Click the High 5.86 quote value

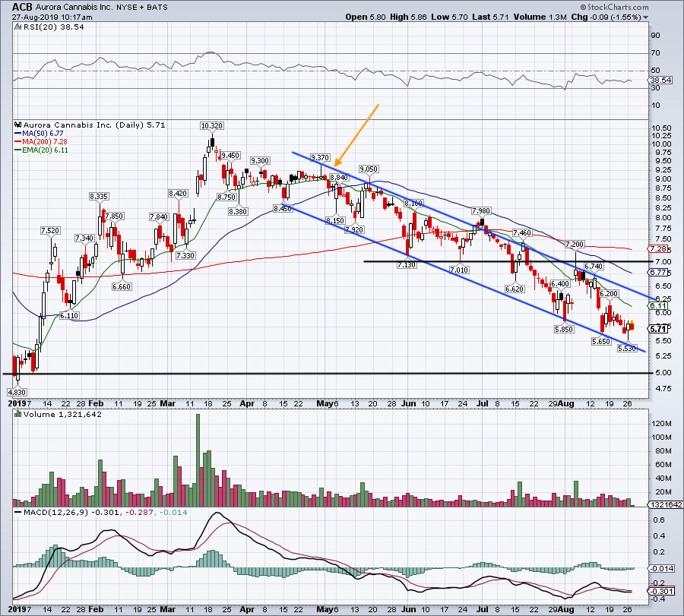point(407,17)
